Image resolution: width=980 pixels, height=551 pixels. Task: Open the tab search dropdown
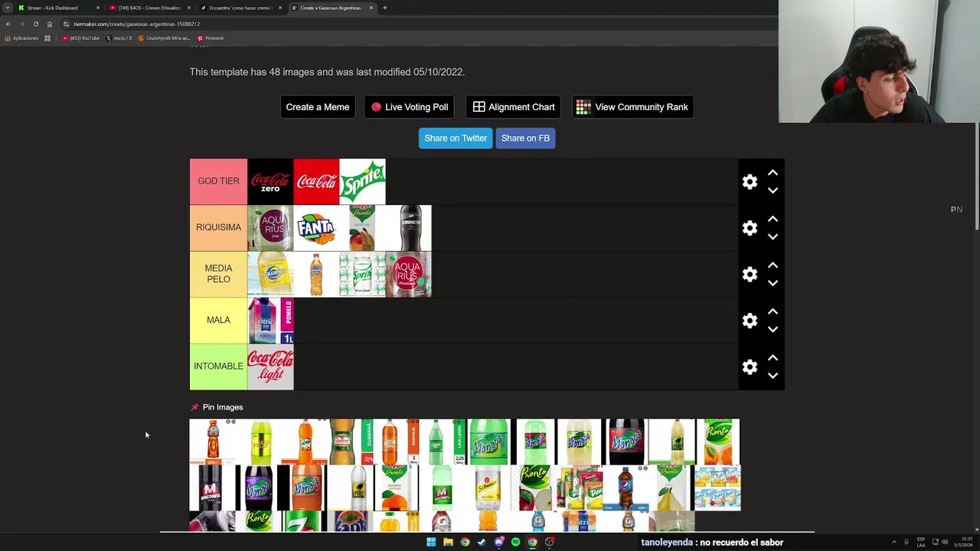tap(7, 8)
